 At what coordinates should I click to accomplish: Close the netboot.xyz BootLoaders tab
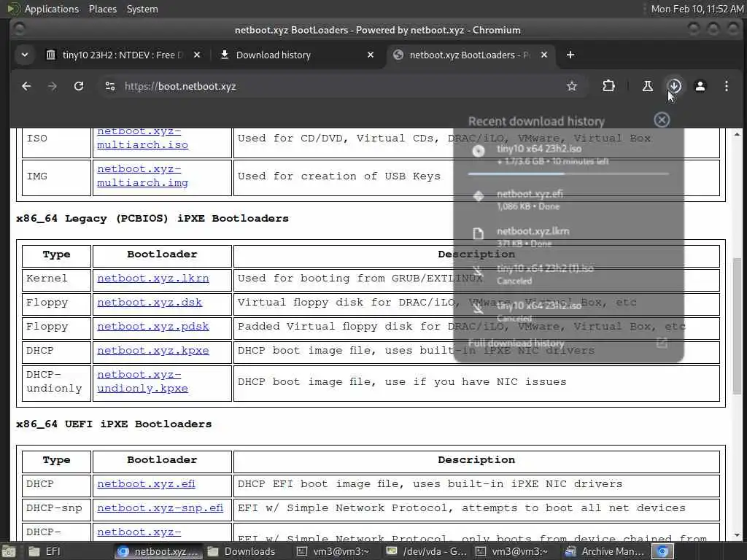point(544,55)
